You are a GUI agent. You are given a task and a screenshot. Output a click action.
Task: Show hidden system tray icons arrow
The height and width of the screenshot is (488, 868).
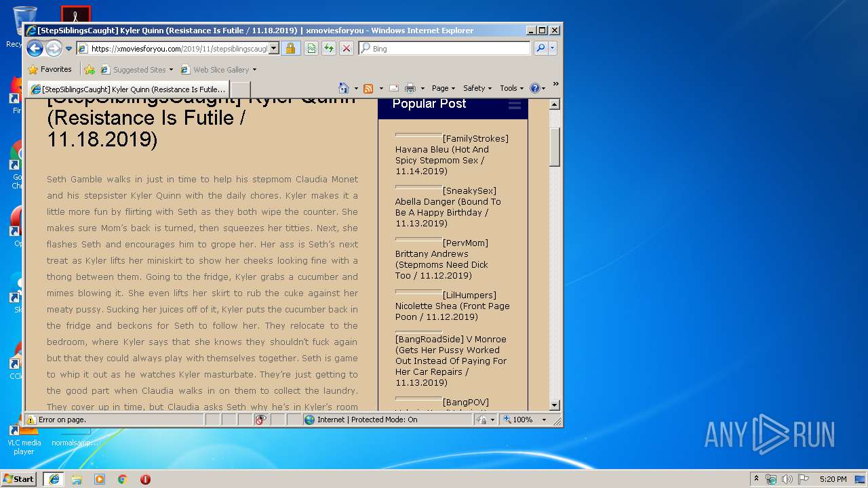(757, 479)
